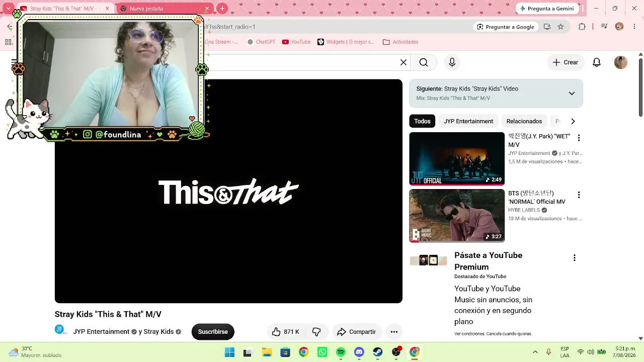Open Steam from the taskbar
This screenshot has width=644, height=362.
point(377,352)
